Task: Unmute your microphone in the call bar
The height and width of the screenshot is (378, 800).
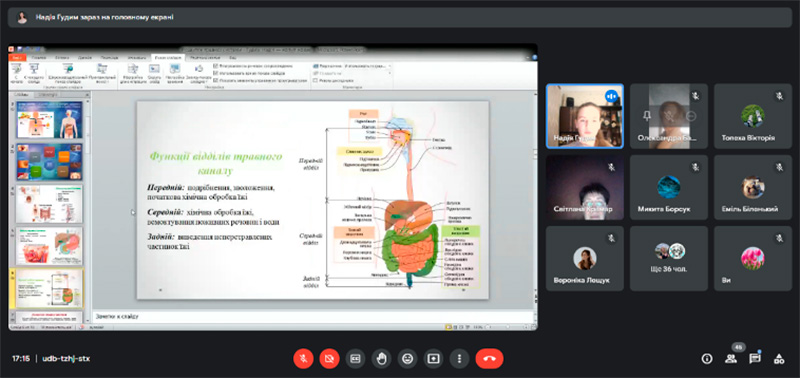Action: pyautogui.click(x=303, y=359)
